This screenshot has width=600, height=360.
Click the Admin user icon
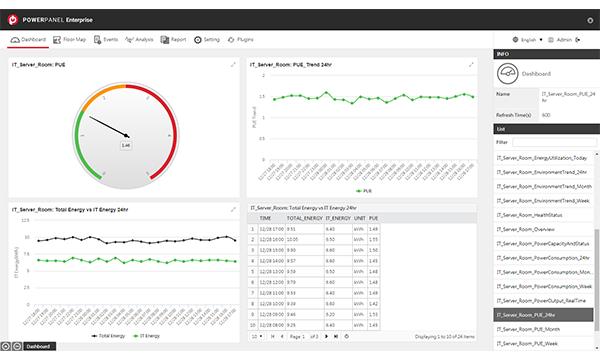coord(551,40)
